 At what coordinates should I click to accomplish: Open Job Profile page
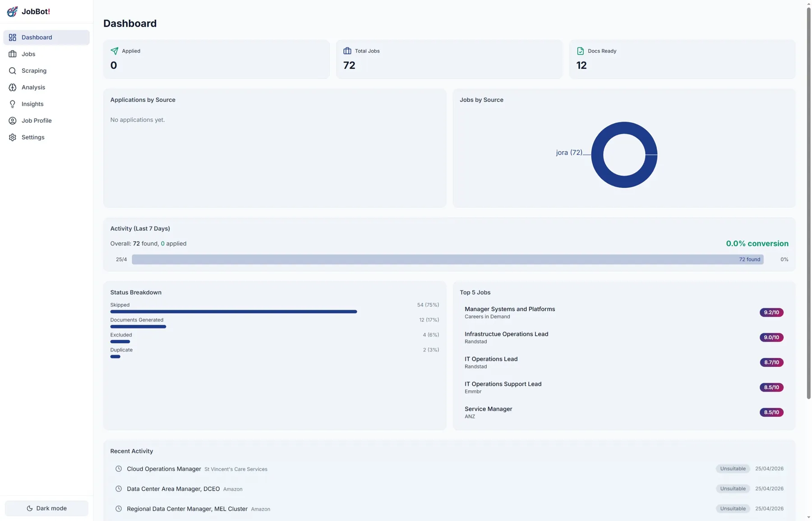coord(46,121)
